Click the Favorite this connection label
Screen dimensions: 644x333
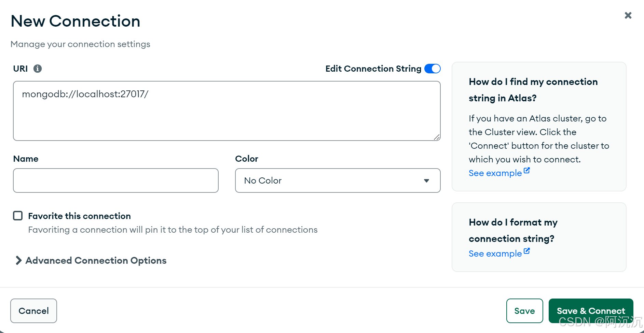[x=79, y=216]
